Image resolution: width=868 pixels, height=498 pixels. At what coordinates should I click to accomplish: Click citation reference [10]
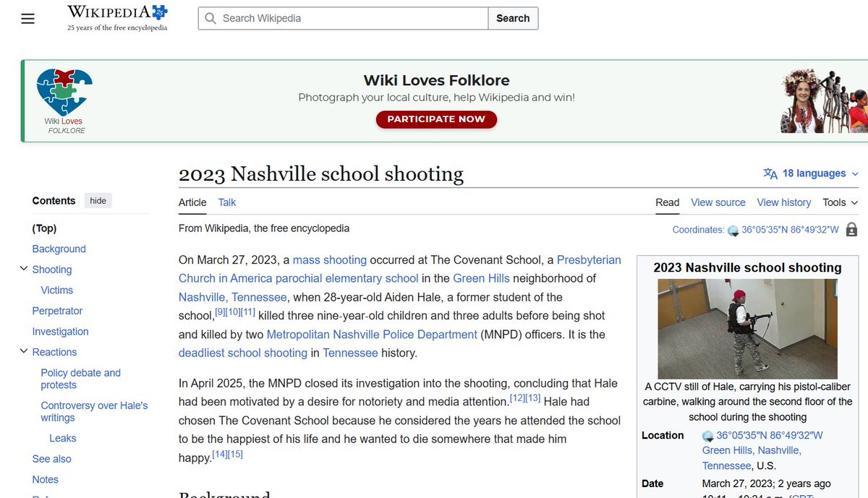(232, 312)
